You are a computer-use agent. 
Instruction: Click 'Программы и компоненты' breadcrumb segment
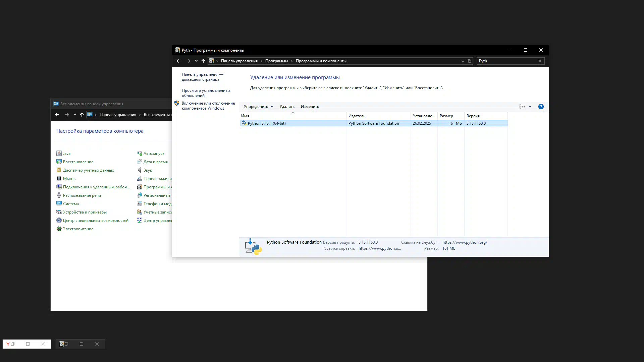321,61
